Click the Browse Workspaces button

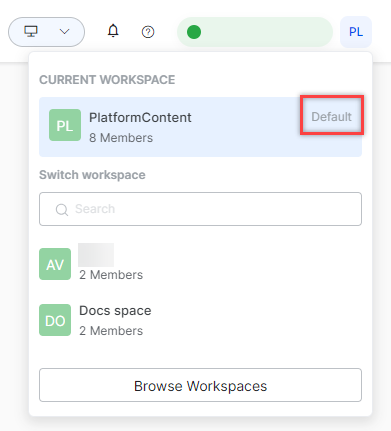[200, 385]
